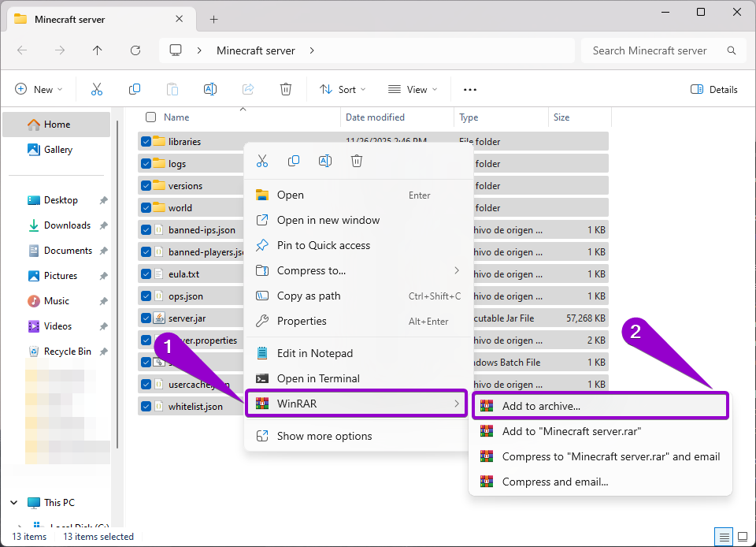This screenshot has width=756, height=547.
Task: Switch to details layout via status bar icon
Action: pos(724,536)
